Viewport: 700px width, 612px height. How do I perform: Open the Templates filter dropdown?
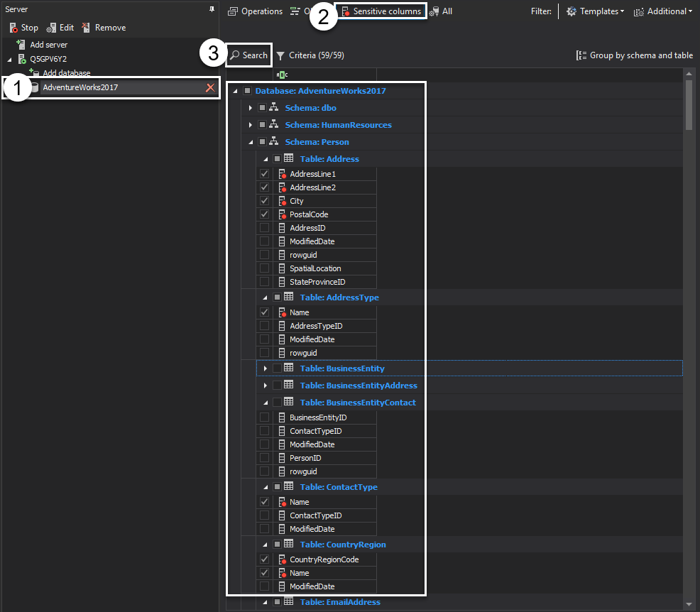click(596, 11)
